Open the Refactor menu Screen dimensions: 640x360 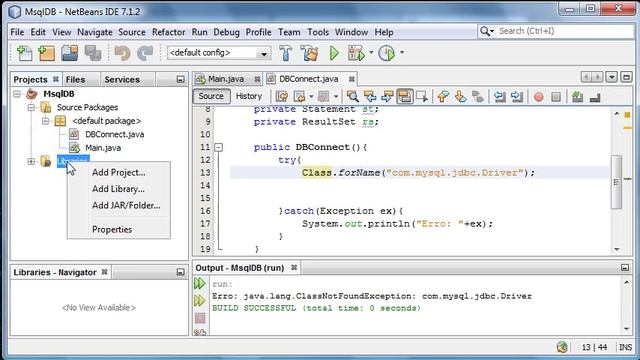tap(169, 32)
